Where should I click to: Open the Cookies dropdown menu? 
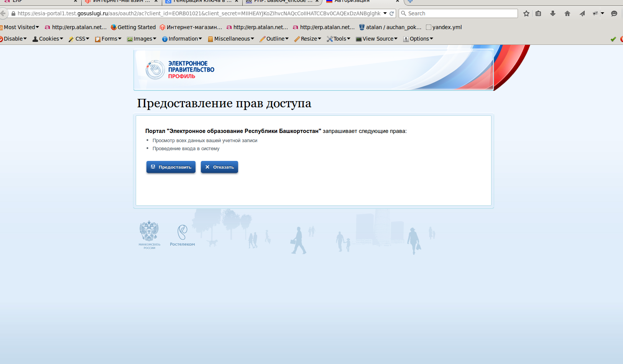[x=48, y=39]
